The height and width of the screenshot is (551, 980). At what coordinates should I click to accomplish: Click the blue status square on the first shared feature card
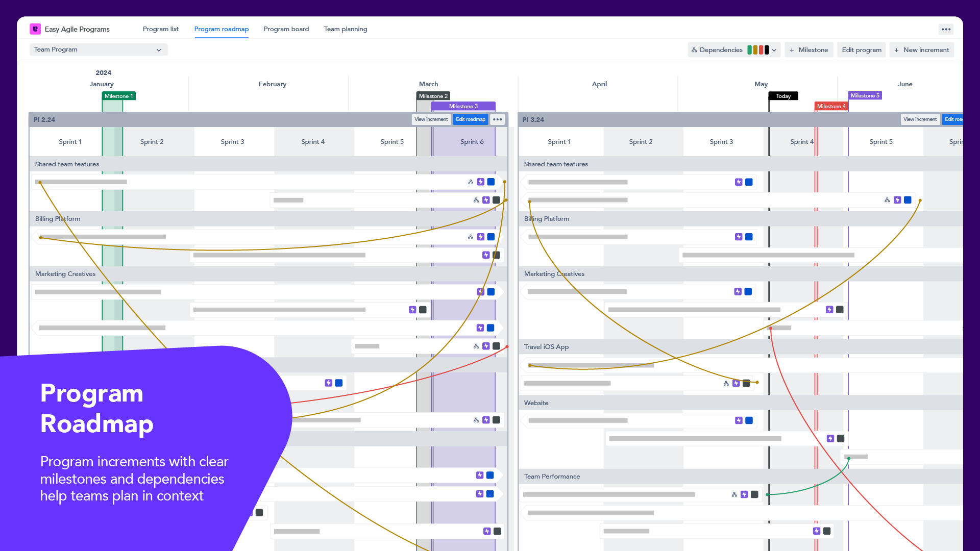tap(491, 182)
